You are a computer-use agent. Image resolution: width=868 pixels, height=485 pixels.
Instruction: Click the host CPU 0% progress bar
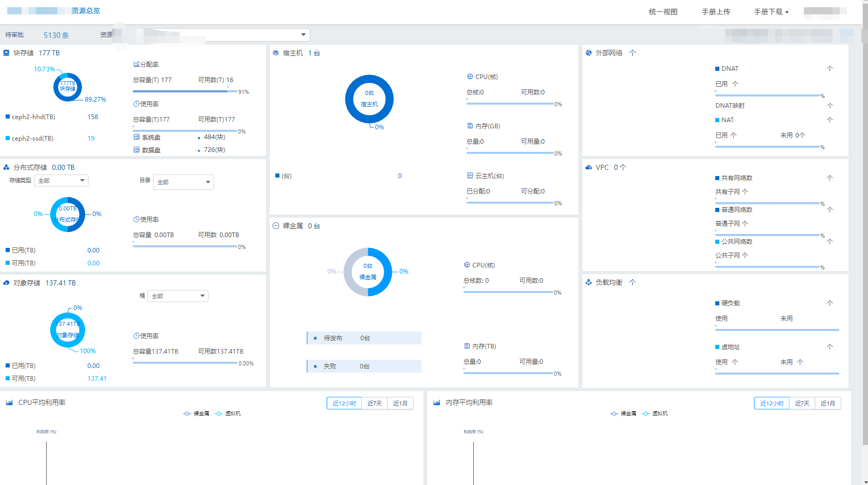(x=510, y=104)
